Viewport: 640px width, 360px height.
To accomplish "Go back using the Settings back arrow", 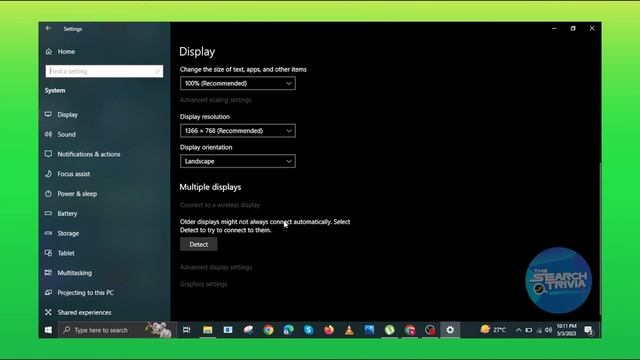I will (49, 29).
